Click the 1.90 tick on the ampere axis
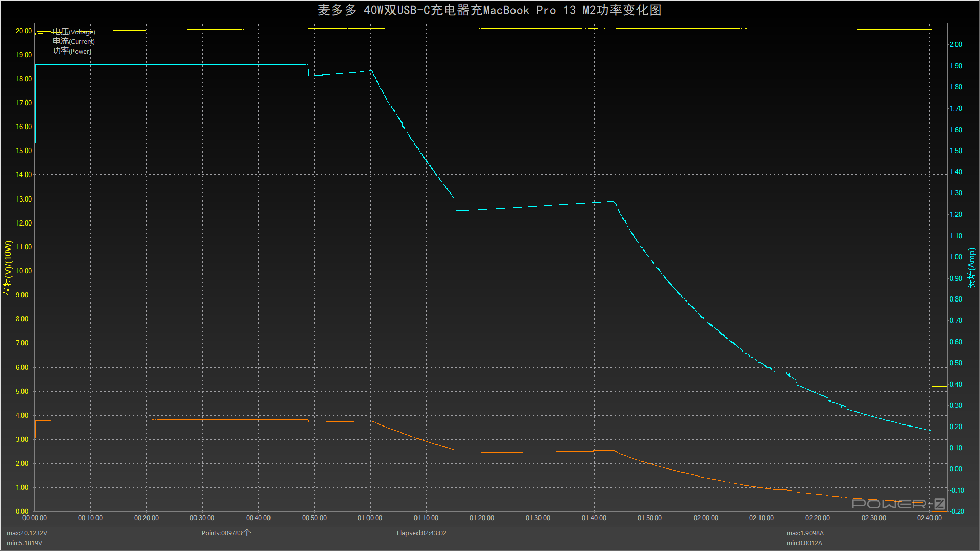 (x=955, y=66)
